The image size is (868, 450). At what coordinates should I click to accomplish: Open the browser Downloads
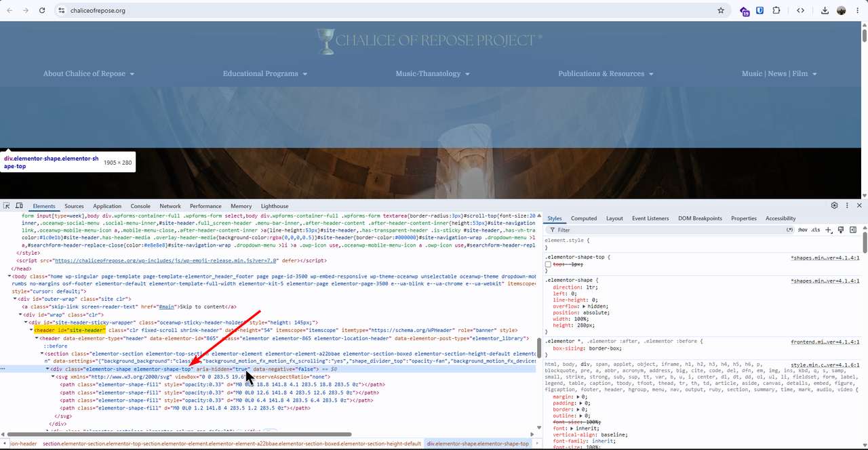pyautogui.click(x=825, y=11)
